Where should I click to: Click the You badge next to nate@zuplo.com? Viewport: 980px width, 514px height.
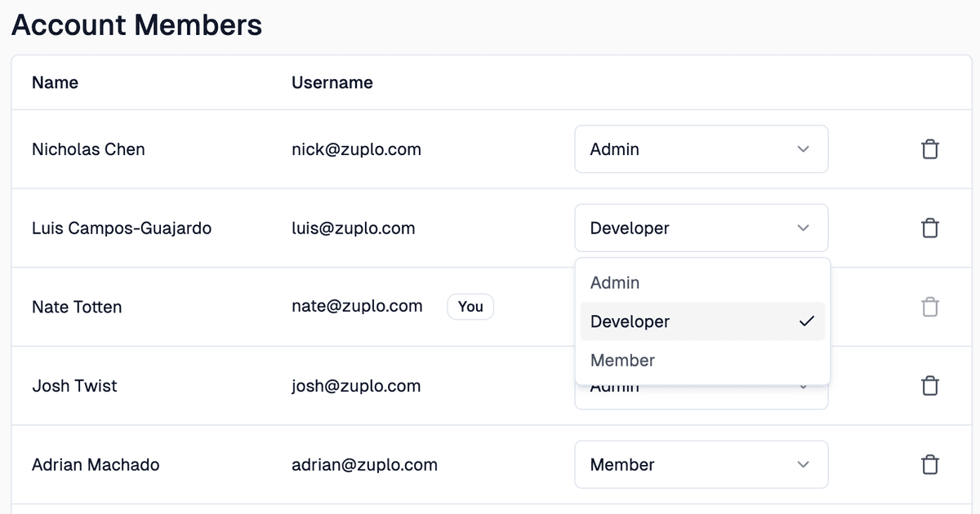click(x=470, y=307)
